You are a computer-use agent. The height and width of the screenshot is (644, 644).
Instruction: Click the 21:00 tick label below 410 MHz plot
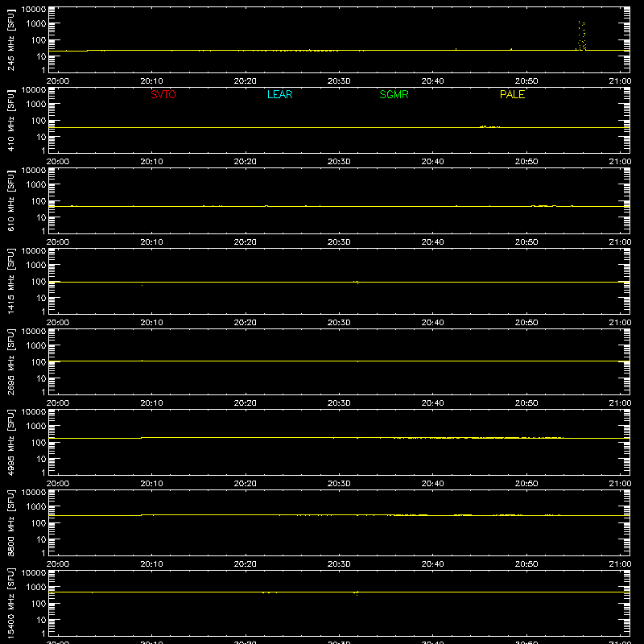pos(620,162)
